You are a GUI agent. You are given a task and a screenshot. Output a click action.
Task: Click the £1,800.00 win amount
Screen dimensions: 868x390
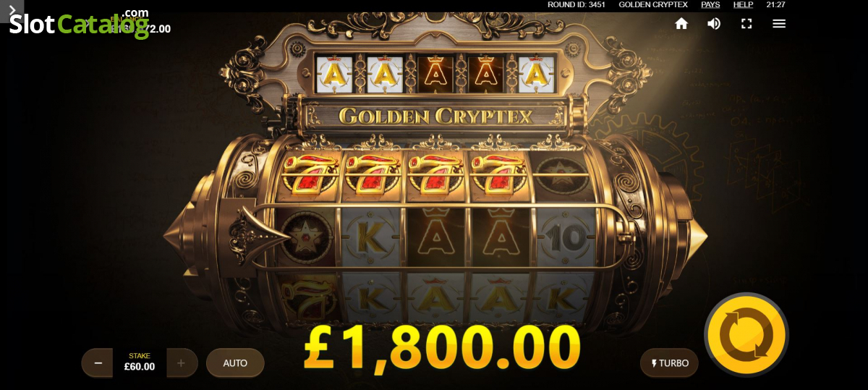[442, 347]
